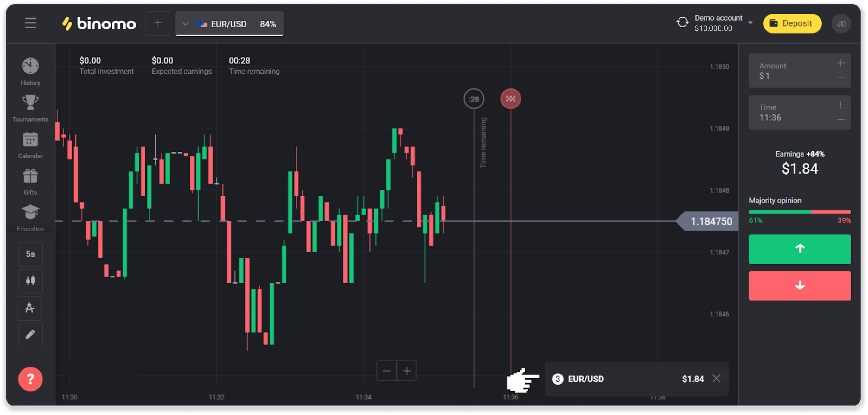Zoom in the chart with plus
868x415 pixels.
pos(407,371)
